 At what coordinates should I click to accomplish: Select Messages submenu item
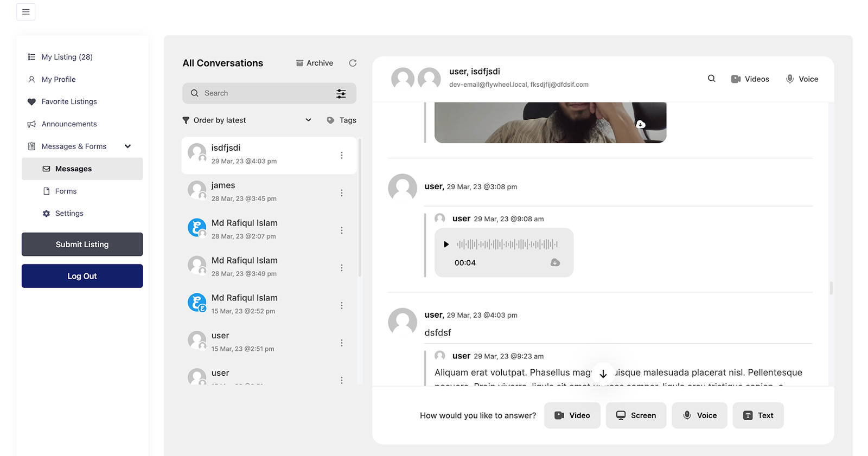[82, 169]
